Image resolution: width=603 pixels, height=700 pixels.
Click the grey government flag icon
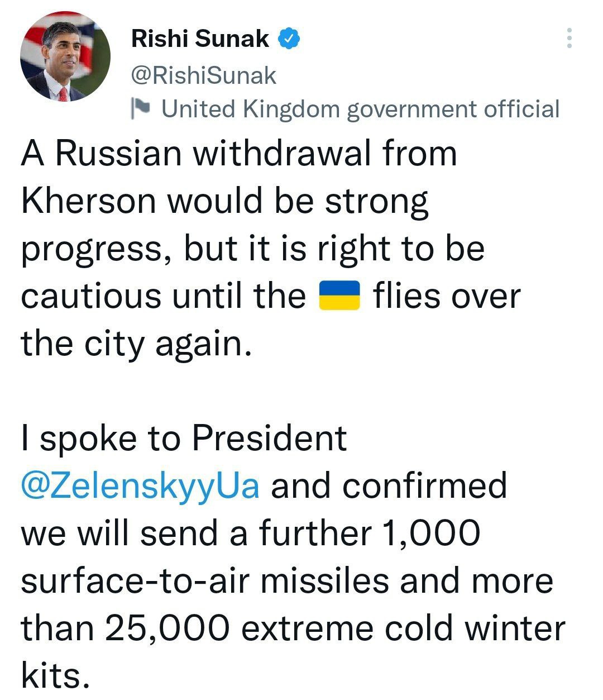138,108
